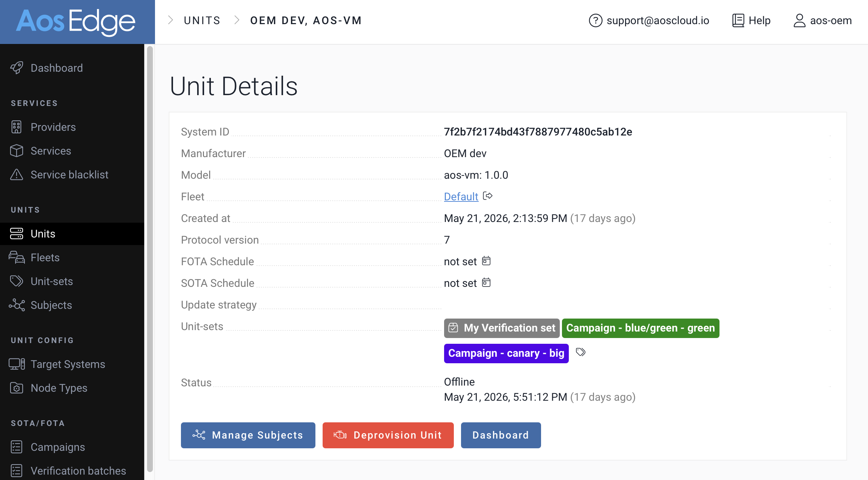Open Campaigns under SOTA/FOTA
Viewport: 868px width, 480px height.
click(58, 447)
